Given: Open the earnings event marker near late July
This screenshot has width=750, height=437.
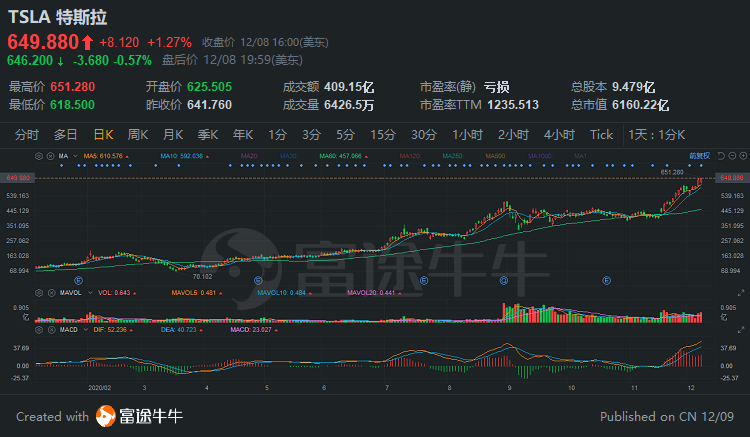Looking at the screenshot, I should 424,281.
